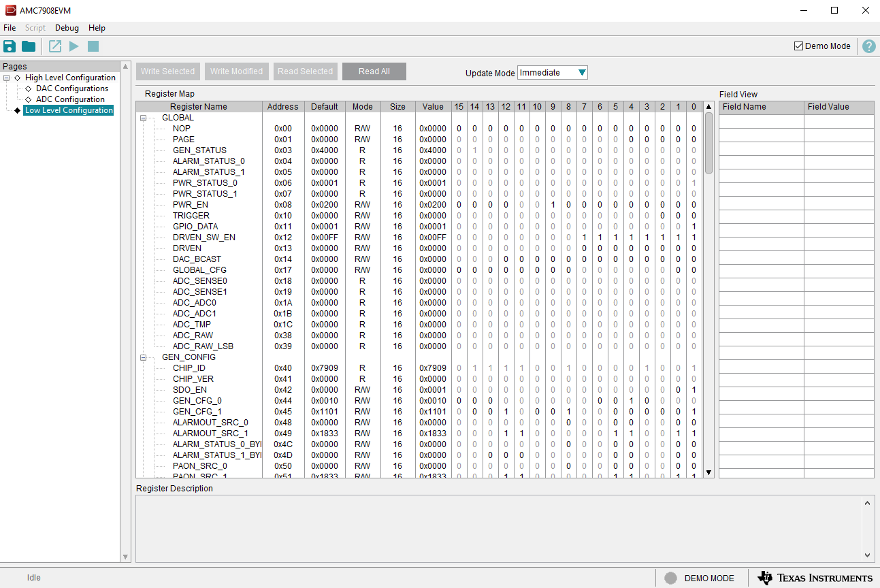Open the Help question mark icon

point(869,46)
